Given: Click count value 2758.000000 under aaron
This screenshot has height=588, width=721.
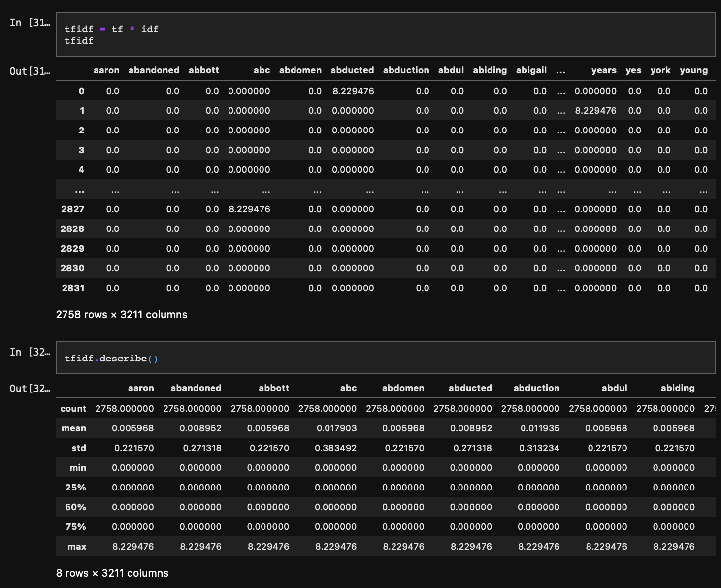Looking at the screenshot, I should 125,409.
